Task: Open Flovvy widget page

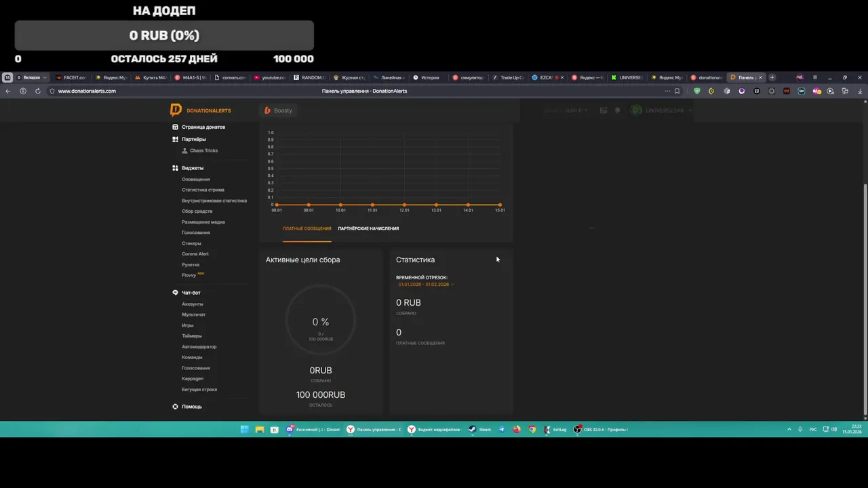Action: tap(189, 275)
